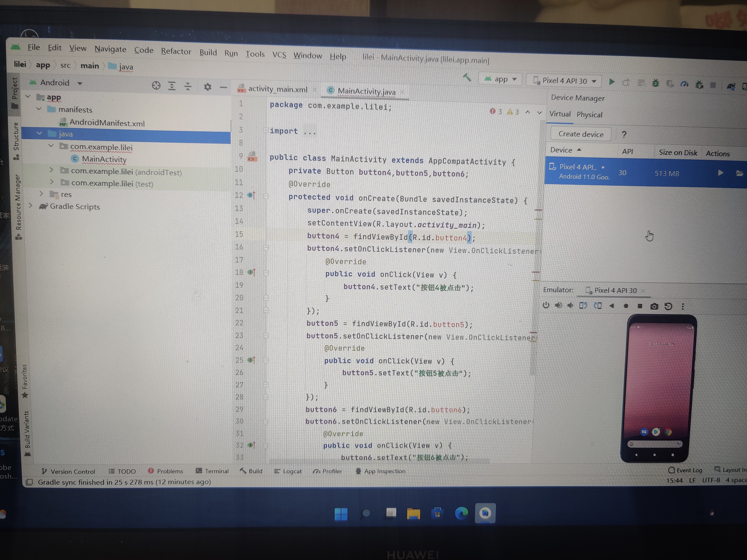747x560 pixels.
Task: Select Virtual devices tab
Action: click(x=560, y=114)
